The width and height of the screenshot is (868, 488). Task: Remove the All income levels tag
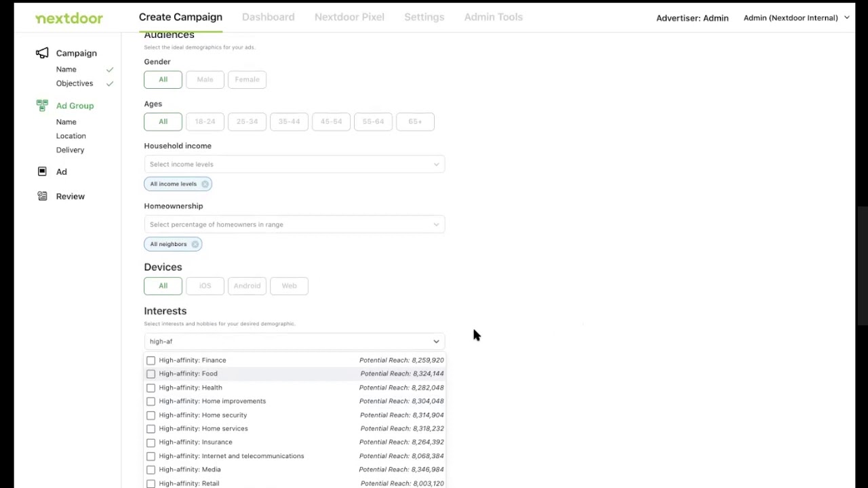click(205, 184)
